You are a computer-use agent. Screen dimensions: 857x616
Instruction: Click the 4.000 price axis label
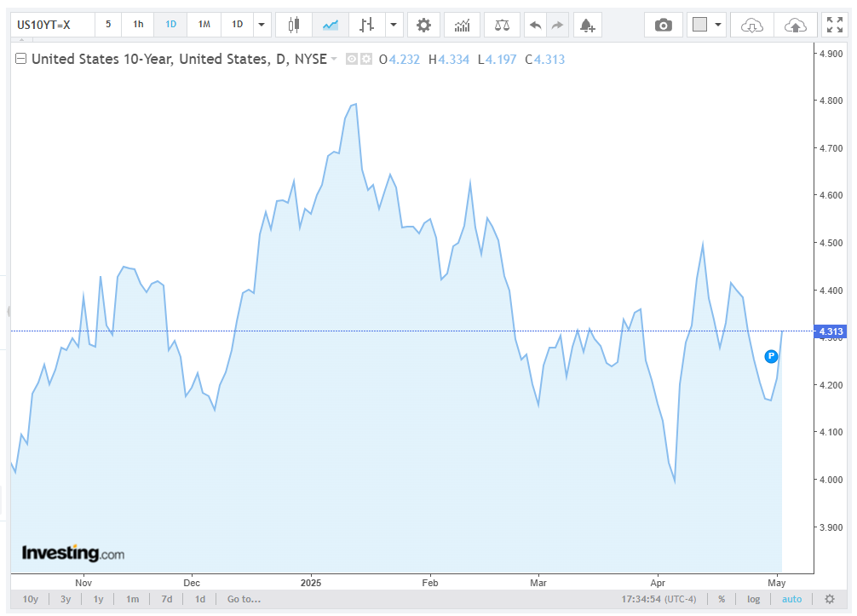coord(831,480)
